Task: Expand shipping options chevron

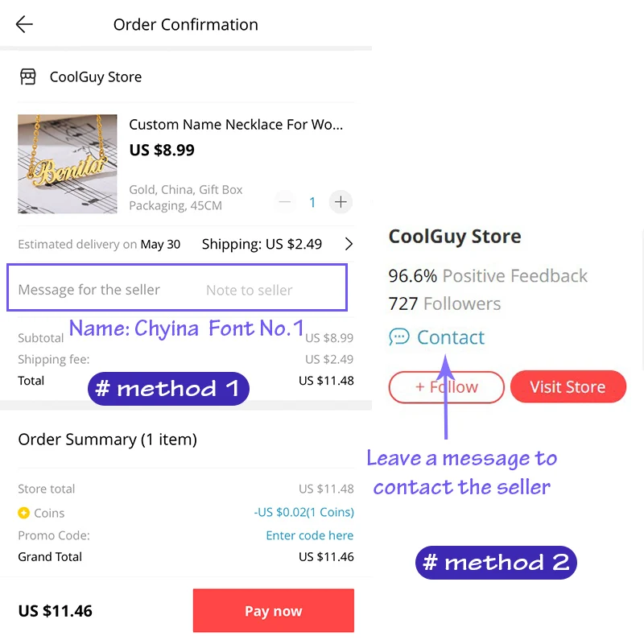Action: click(x=349, y=244)
